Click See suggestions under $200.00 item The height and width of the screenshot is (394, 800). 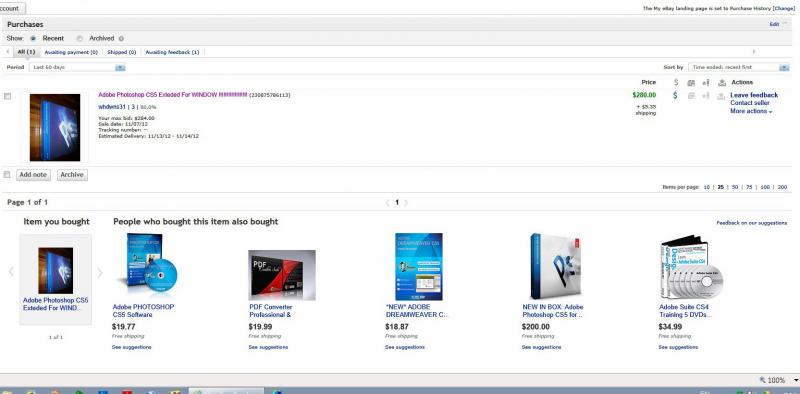point(541,347)
